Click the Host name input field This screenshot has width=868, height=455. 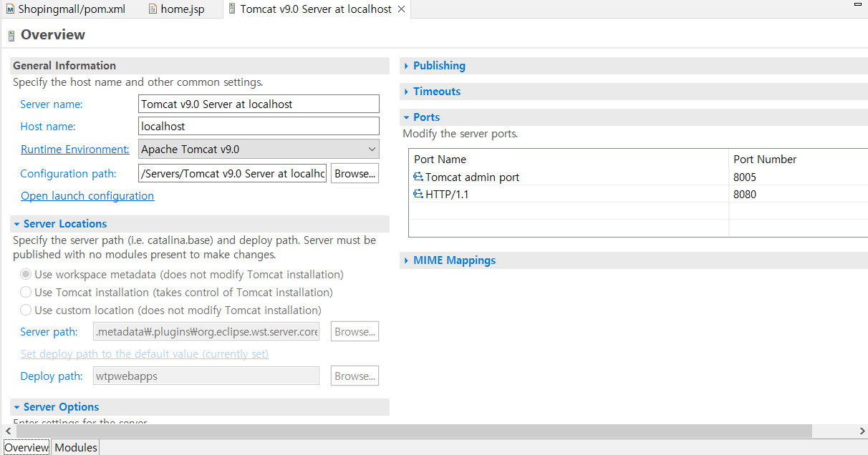click(x=259, y=126)
